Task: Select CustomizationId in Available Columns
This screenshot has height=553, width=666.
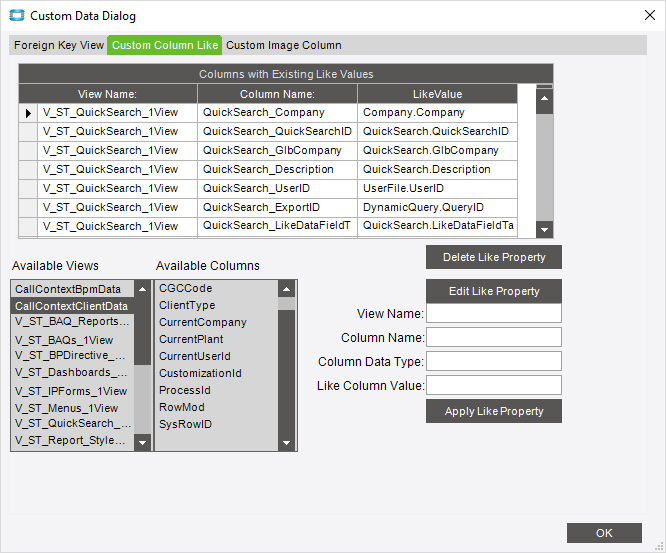Action: click(x=217, y=373)
